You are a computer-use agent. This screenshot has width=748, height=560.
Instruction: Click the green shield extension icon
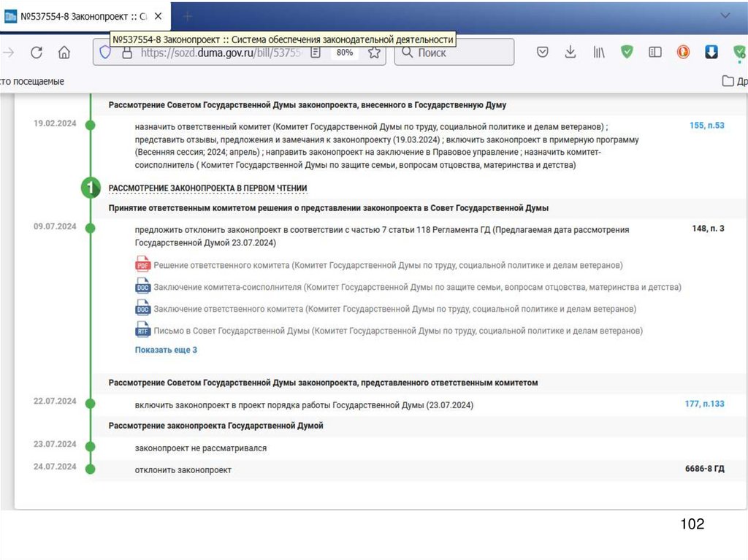click(627, 52)
